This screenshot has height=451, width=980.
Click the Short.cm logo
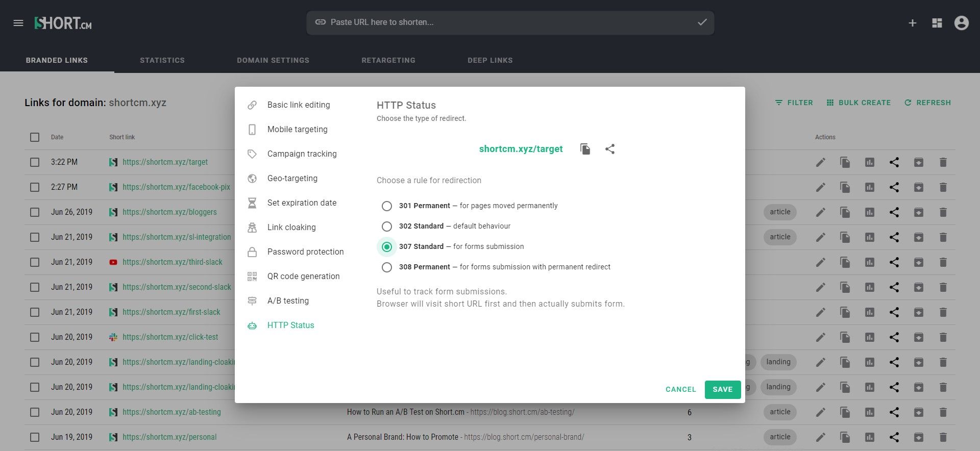[63, 23]
